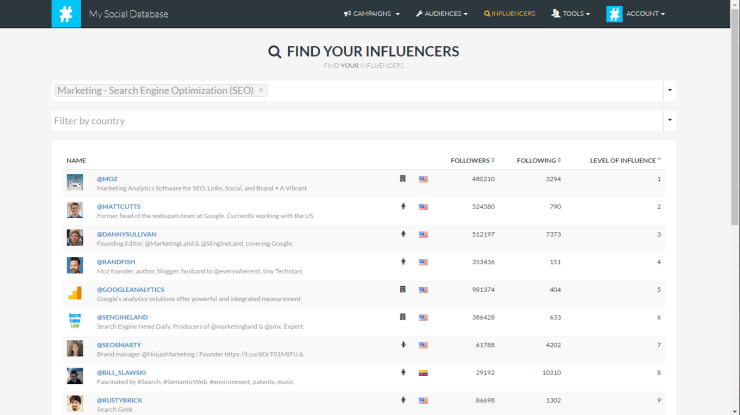Sort by Level of Influence column
This screenshot has height=415, width=740.
pos(625,161)
